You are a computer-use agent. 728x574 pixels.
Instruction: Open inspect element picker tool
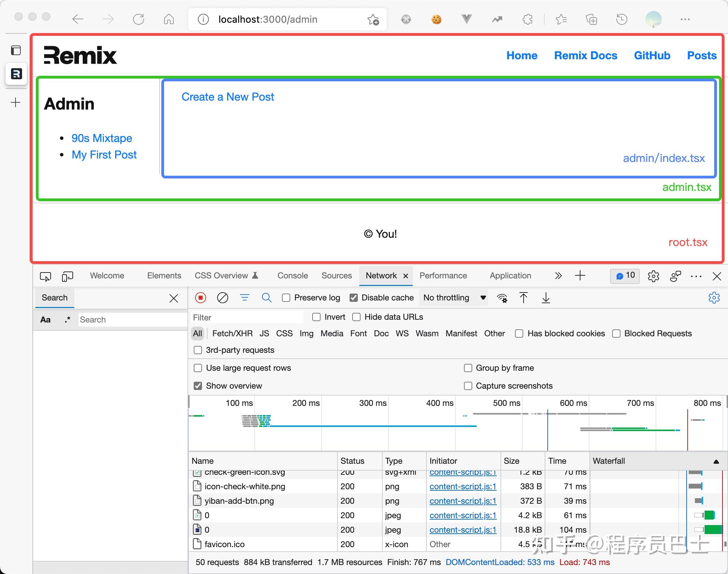pos(45,276)
